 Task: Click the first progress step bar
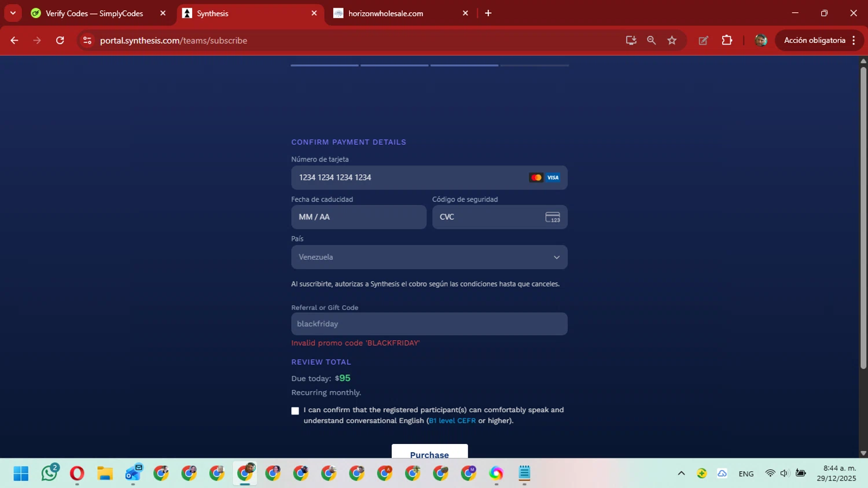coord(325,65)
